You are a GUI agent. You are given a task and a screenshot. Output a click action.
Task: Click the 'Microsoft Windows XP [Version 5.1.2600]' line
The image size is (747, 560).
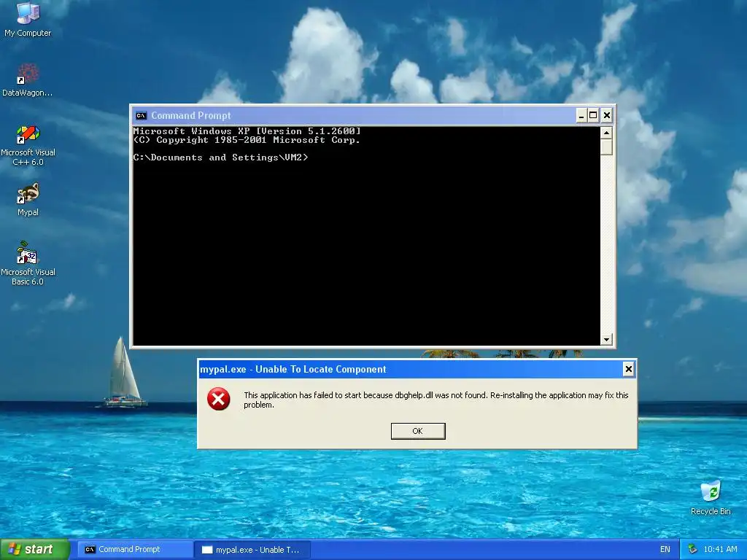click(x=247, y=131)
